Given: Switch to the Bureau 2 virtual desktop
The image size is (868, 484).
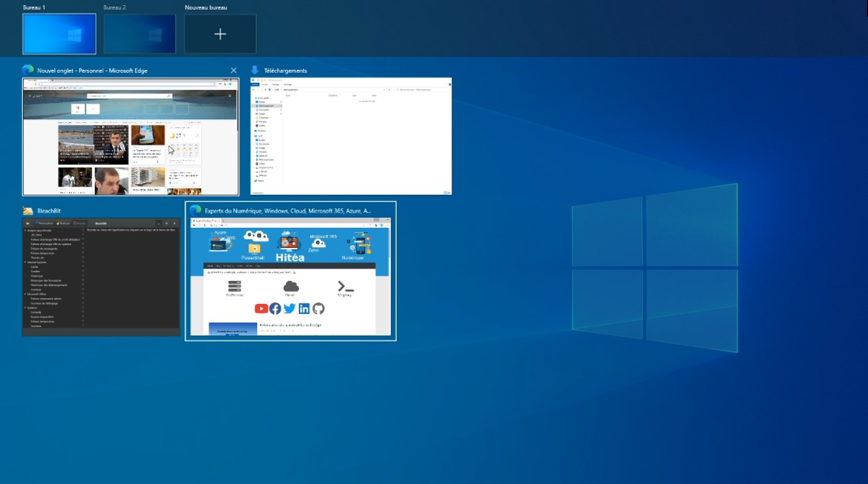Looking at the screenshot, I should click(139, 33).
